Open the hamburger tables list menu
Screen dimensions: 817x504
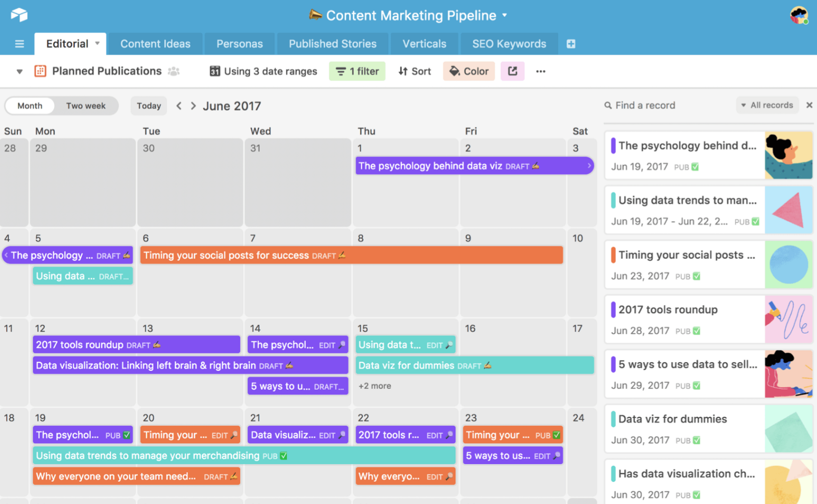(x=19, y=44)
